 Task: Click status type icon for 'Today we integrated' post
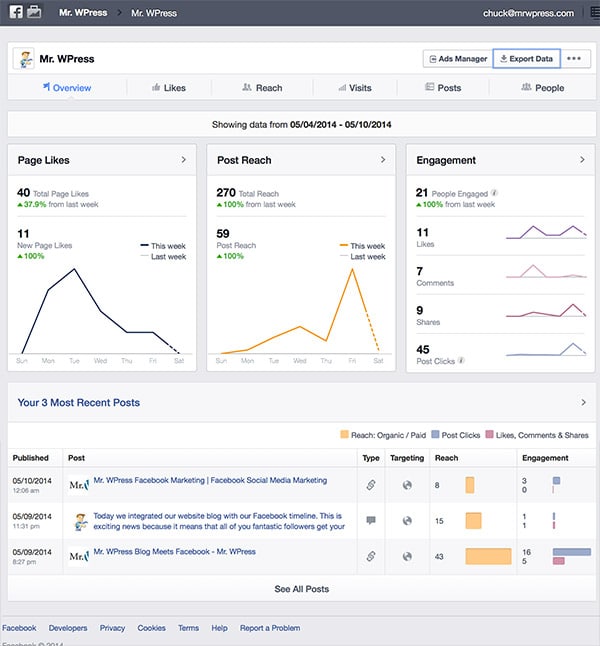click(371, 520)
